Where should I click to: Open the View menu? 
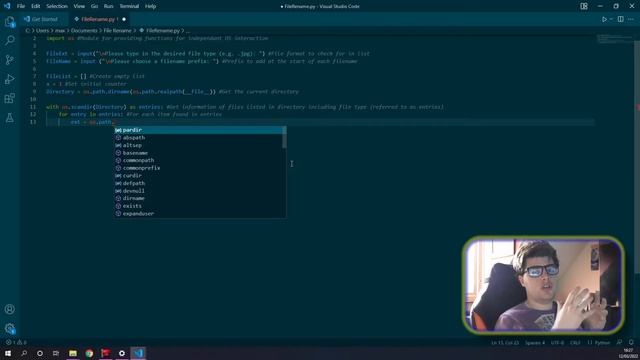79,6
